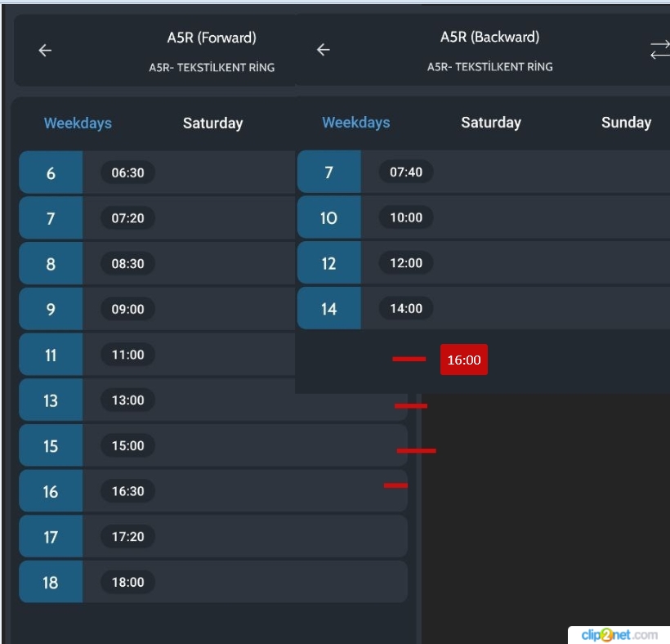Click back arrow in A5R (Backward) header
The image size is (670, 644).
tap(324, 50)
